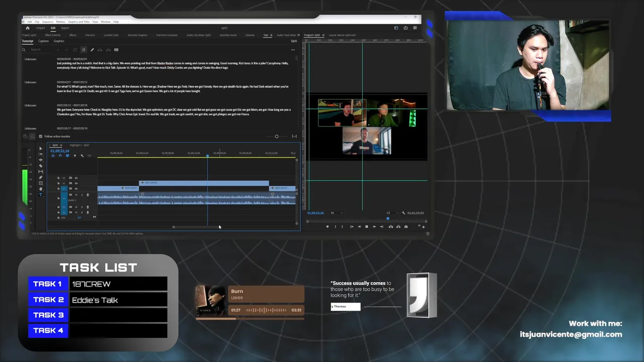Click the timeline playhead handle
644x362 pixels.
[207, 155]
